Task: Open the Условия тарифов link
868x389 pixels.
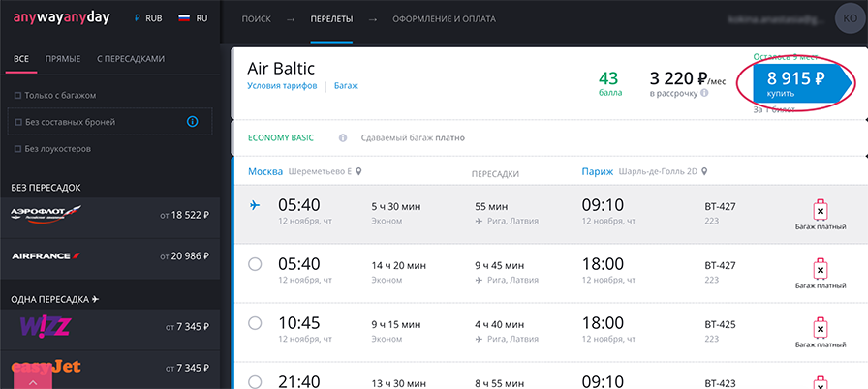Action: coord(282,86)
